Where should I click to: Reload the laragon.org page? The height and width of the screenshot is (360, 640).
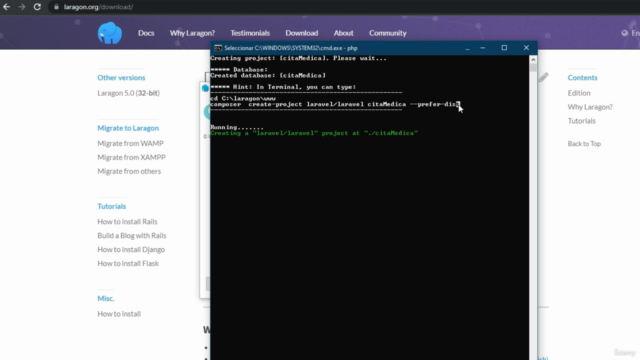coord(37,7)
